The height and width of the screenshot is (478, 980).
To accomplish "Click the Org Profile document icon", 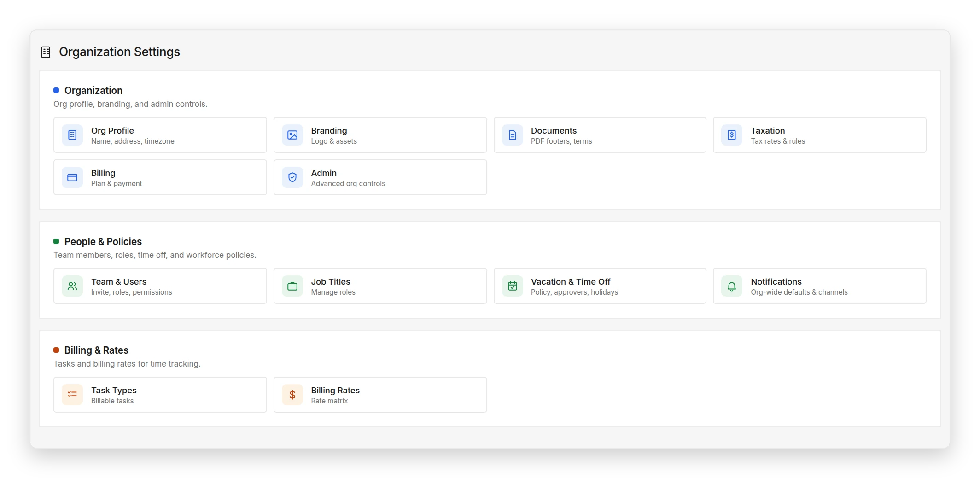I will coord(72,135).
